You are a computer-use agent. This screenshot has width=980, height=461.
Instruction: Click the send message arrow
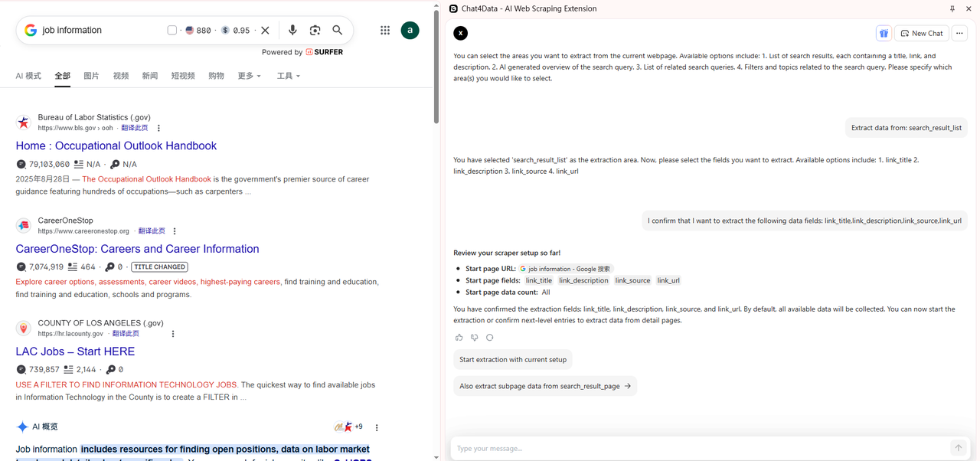click(958, 448)
